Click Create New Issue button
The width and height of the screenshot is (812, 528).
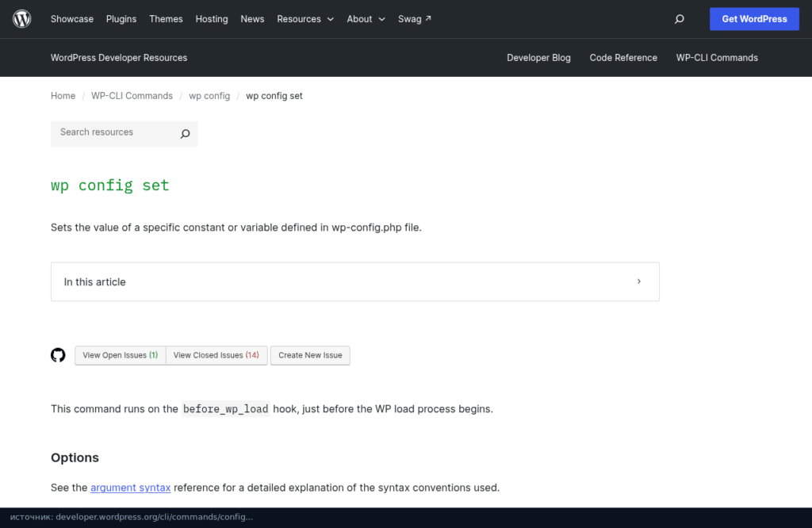pyautogui.click(x=310, y=355)
